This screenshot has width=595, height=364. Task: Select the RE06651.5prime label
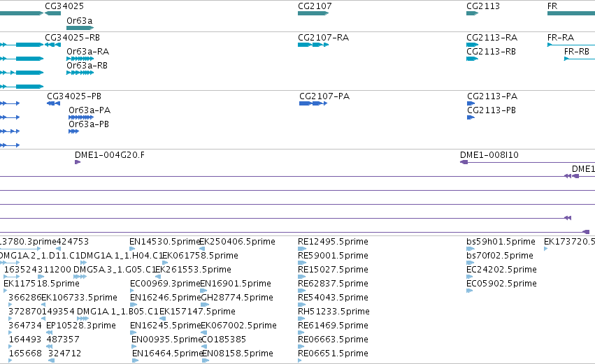coord(333,354)
